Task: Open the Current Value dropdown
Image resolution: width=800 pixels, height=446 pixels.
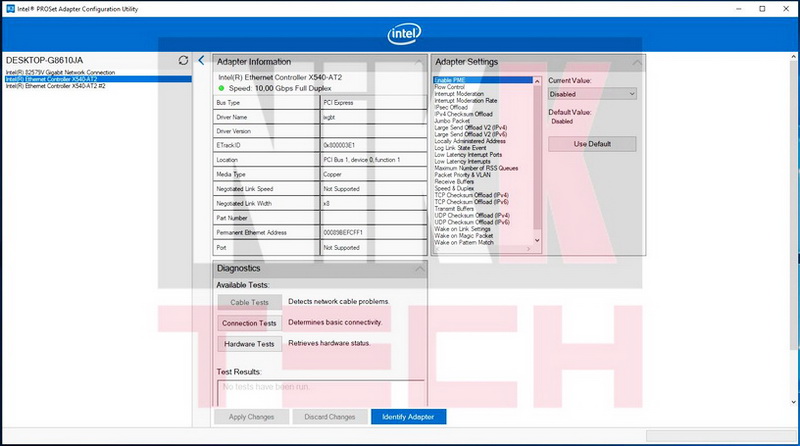Action: (592, 94)
